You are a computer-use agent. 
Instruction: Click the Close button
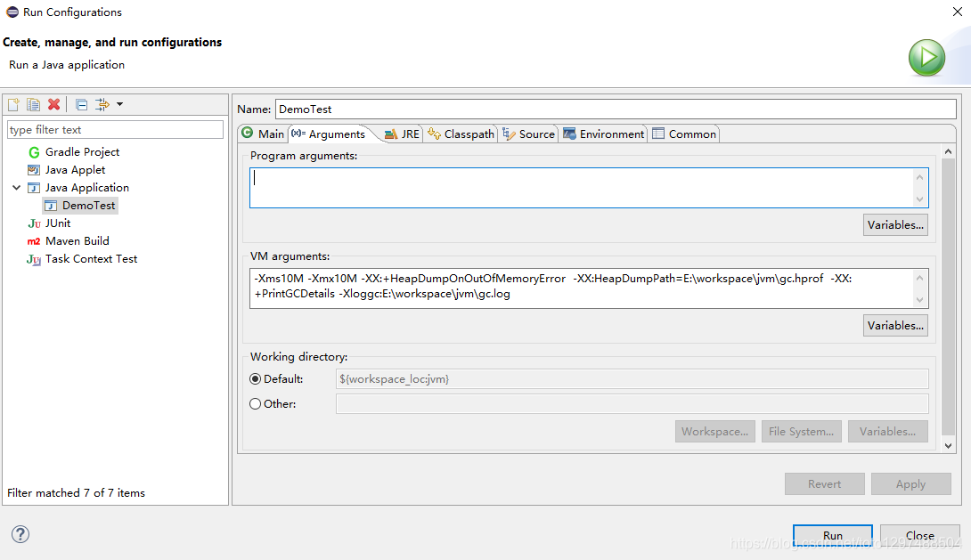pyautogui.click(x=920, y=536)
